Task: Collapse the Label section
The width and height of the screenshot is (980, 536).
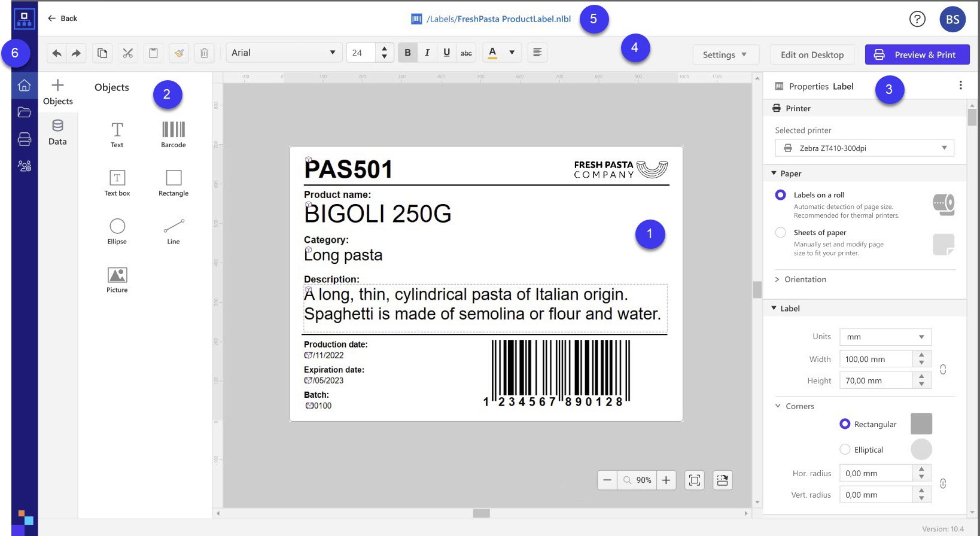Action: point(774,308)
